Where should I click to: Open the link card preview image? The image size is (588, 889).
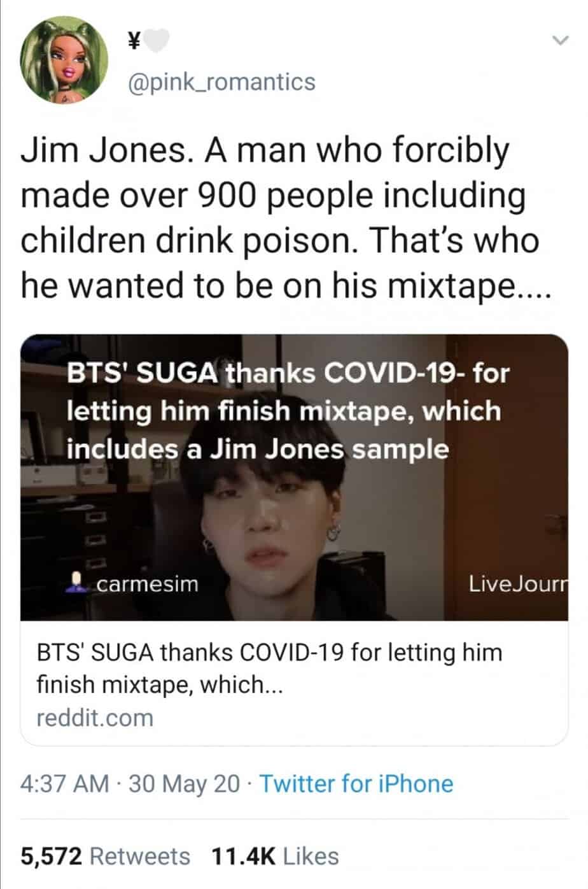pyautogui.click(x=294, y=477)
